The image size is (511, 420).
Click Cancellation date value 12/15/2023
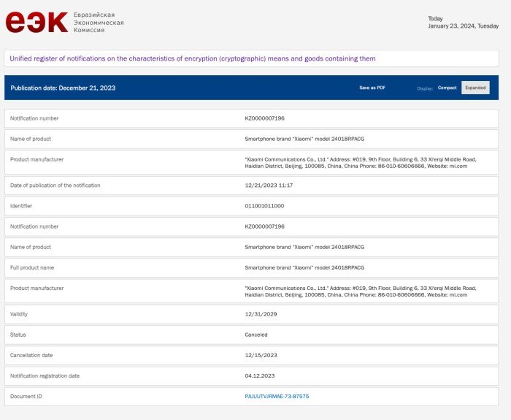pos(261,355)
